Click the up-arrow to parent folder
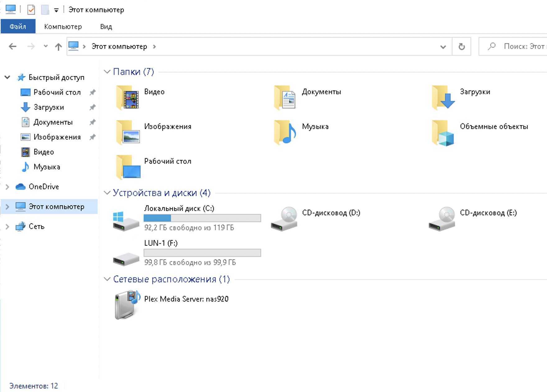Screen dimensions: 547x392 click(58, 47)
